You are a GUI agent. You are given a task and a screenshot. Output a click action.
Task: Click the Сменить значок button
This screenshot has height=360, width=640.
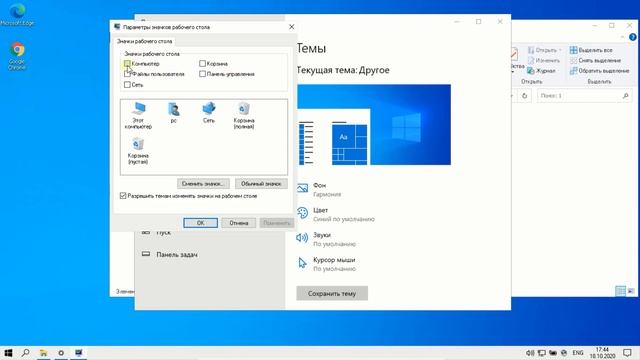(203, 184)
